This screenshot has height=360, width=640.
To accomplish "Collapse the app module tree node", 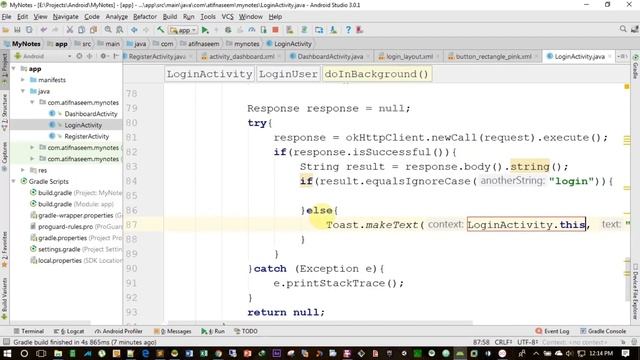I will click(14, 69).
